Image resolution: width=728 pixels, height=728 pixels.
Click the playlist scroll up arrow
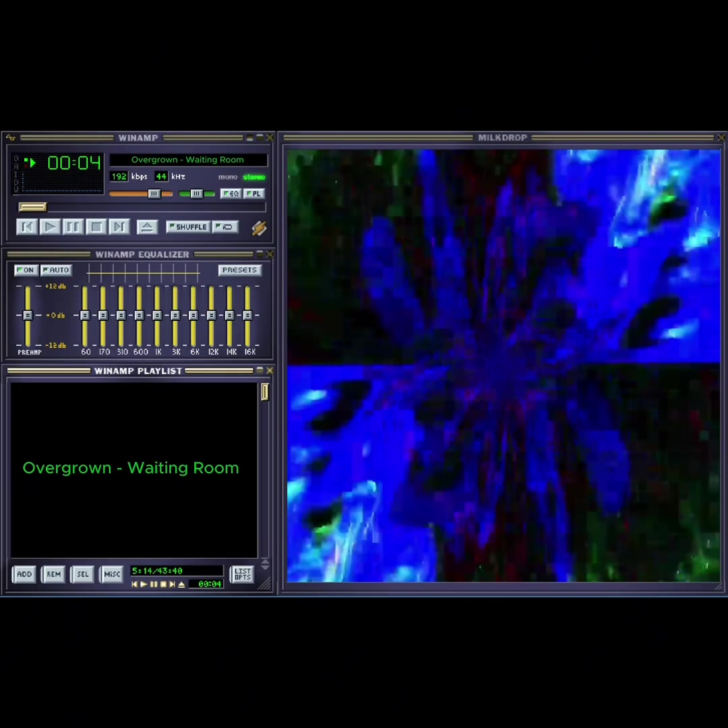[x=265, y=562]
